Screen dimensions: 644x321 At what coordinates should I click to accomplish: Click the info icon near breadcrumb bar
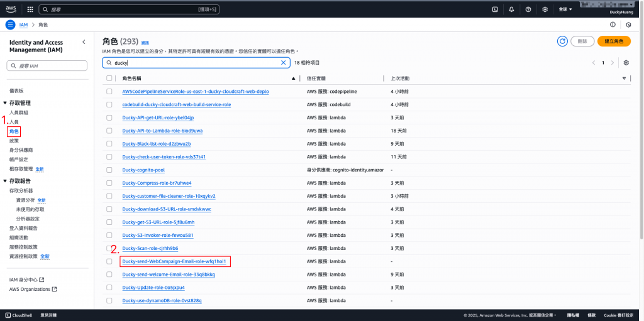click(613, 24)
